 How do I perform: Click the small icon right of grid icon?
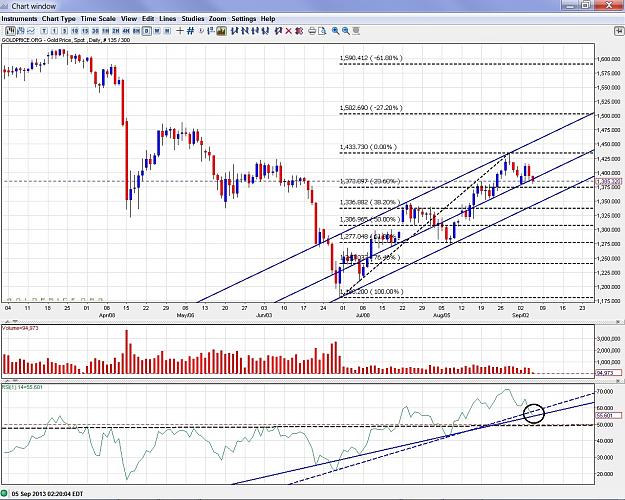(x=201, y=31)
